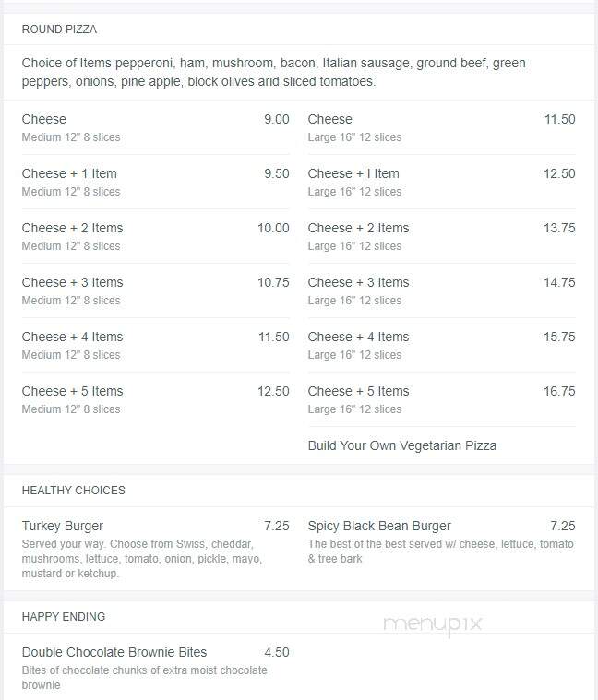Screen dimensions: 598x700
Task: Choose Medium Cheese + 5 Items
Action: (155, 400)
